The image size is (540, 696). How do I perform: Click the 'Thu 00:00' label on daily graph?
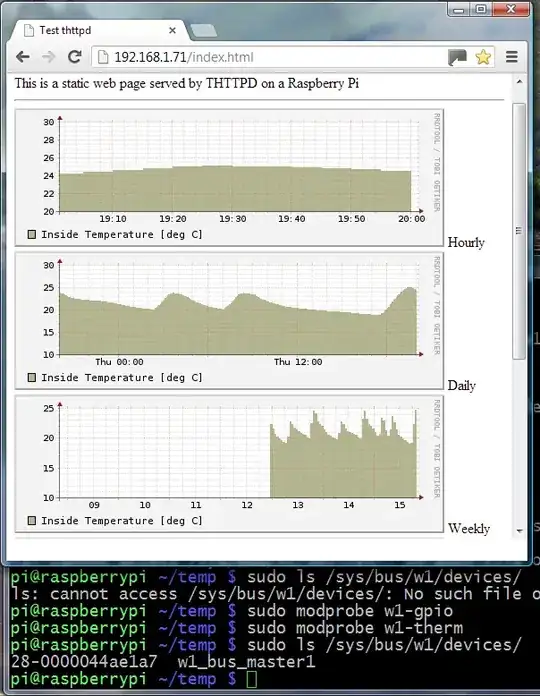tap(119, 362)
